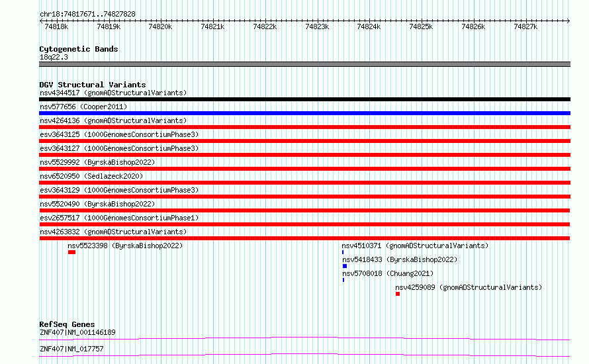Select the nsv577656 blue variant bar

304,113
